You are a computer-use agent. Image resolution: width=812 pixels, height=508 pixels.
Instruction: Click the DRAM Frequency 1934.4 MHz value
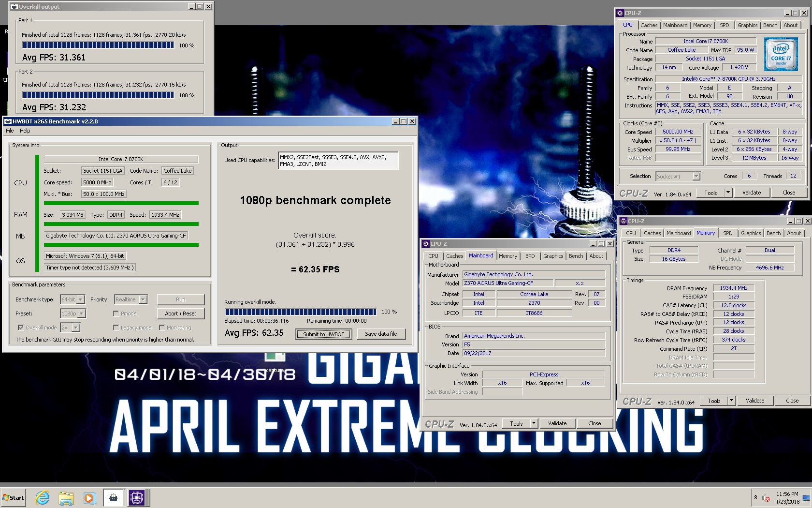click(x=733, y=288)
